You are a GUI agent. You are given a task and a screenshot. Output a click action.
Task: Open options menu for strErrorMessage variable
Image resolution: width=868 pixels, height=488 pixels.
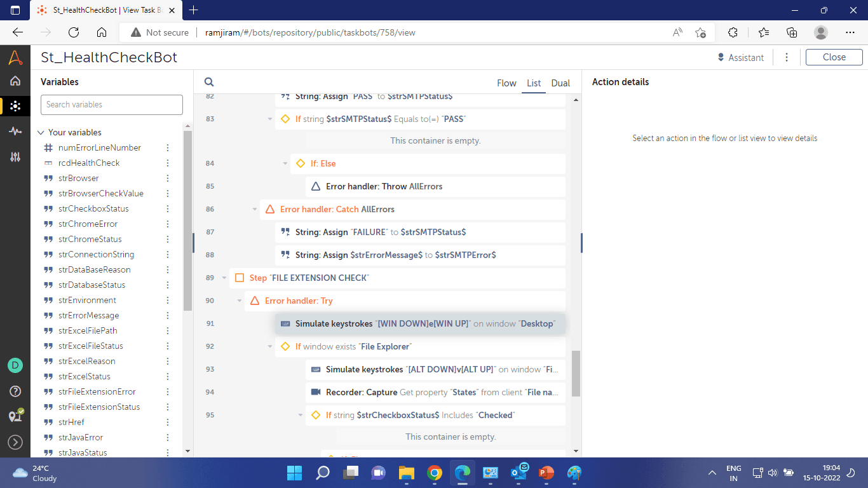coord(168,315)
